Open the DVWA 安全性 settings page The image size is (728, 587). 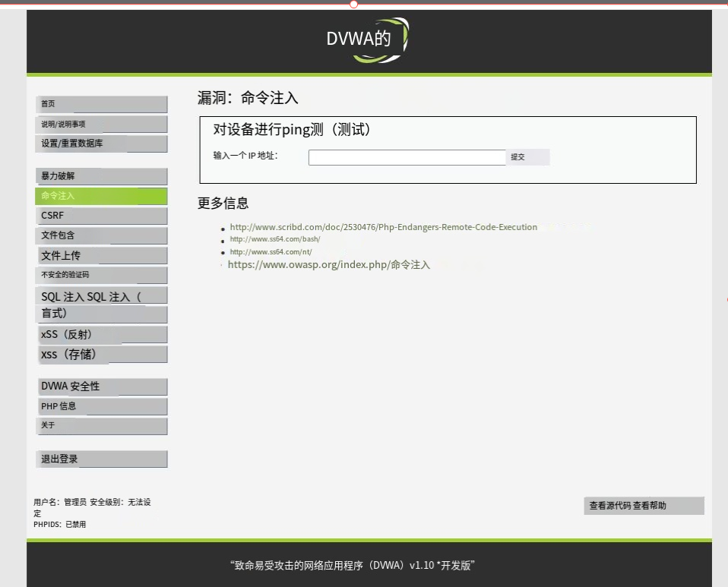coord(101,387)
